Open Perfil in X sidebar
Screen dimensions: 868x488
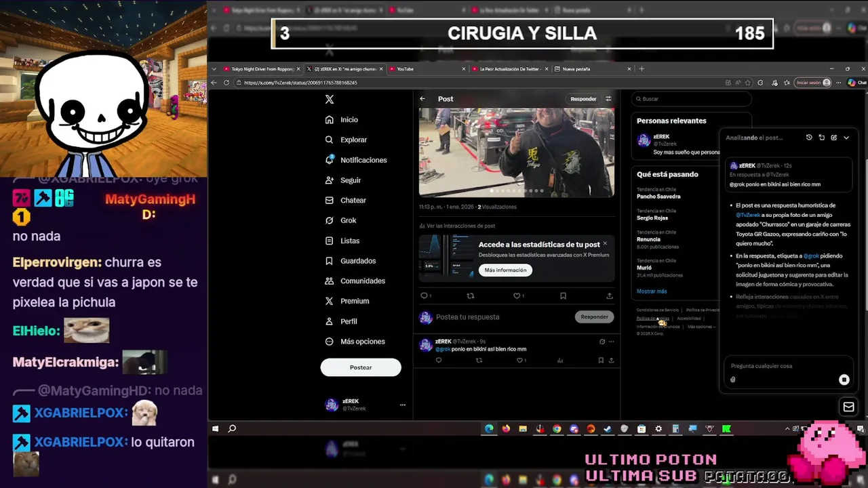[340, 321]
